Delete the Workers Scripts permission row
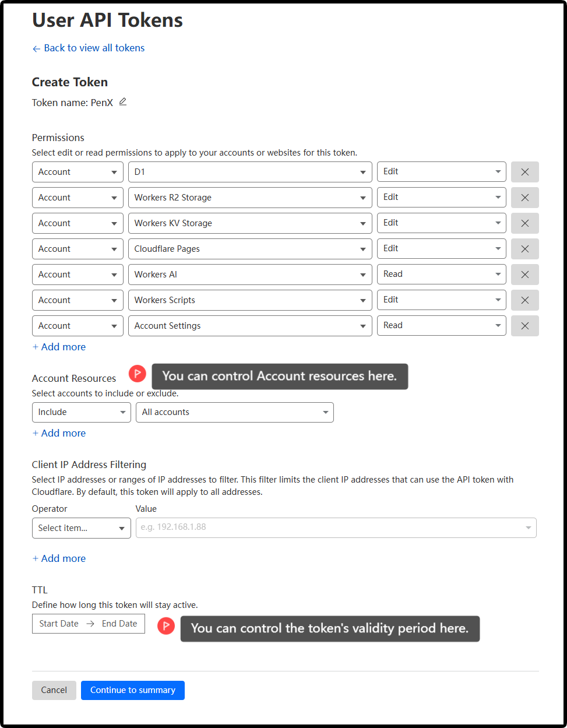 pos(524,300)
